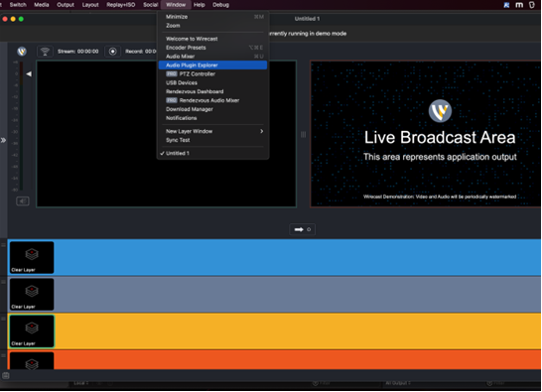Click the Go transition arrow button
Screen dimensions: 542x392
click(x=302, y=229)
